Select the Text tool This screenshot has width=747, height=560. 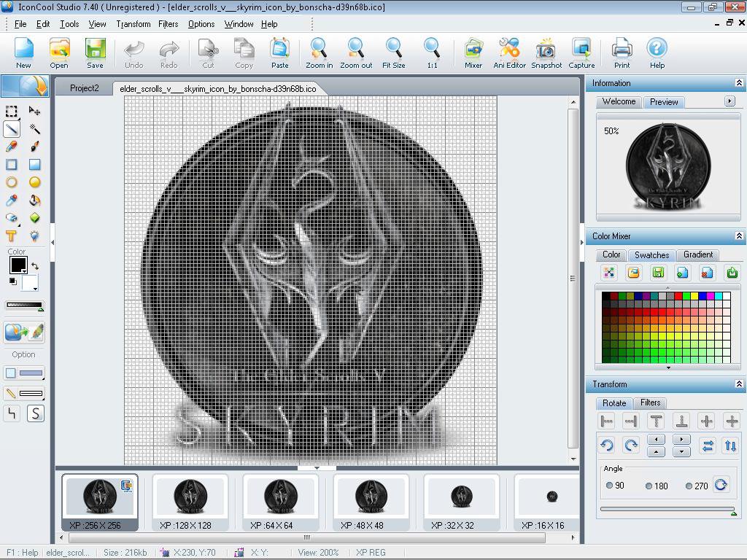coord(11,236)
